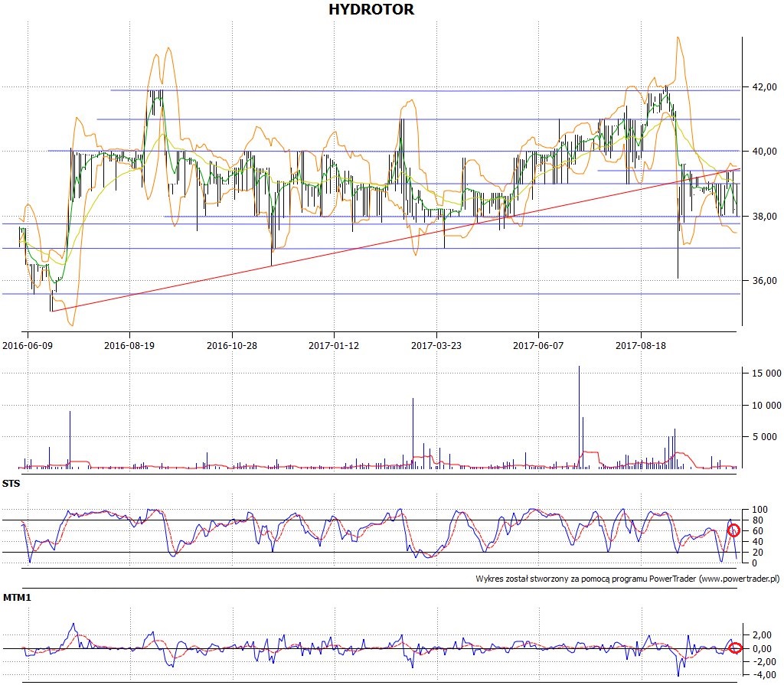Select the 2017-08-18 date label
Screen dimensions: 784x685
[641, 345]
